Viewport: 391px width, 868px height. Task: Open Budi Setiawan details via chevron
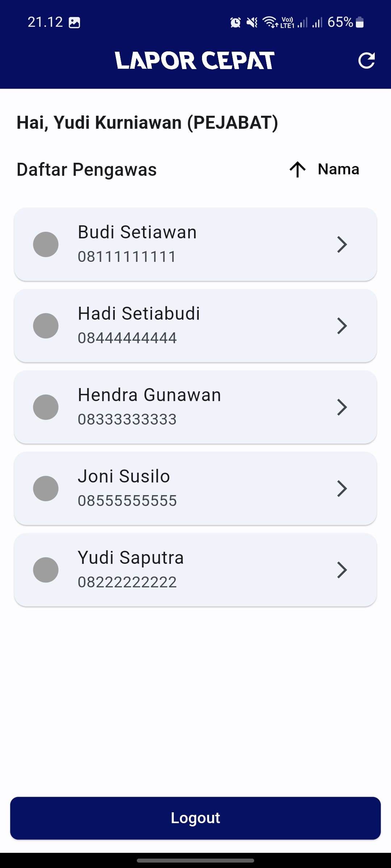pyautogui.click(x=342, y=244)
